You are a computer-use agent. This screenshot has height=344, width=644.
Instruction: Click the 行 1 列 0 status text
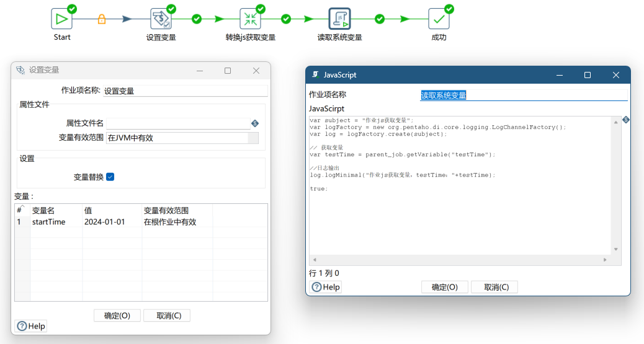(324, 273)
